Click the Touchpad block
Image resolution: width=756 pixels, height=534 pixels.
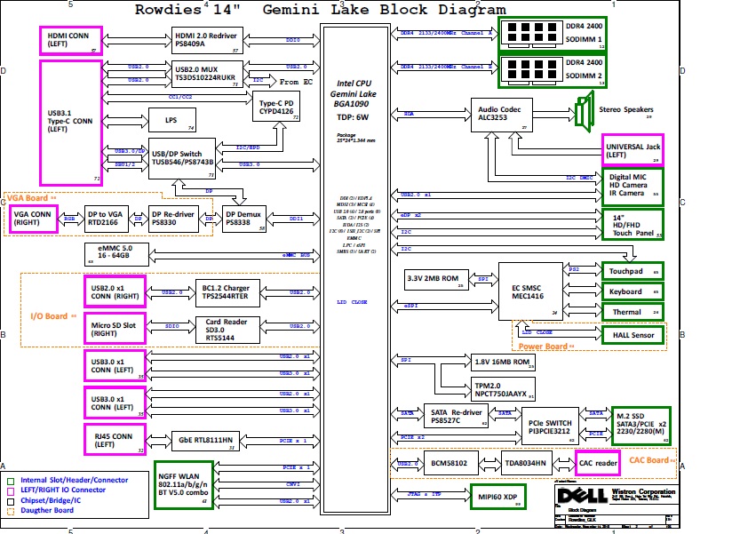click(633, 271)
